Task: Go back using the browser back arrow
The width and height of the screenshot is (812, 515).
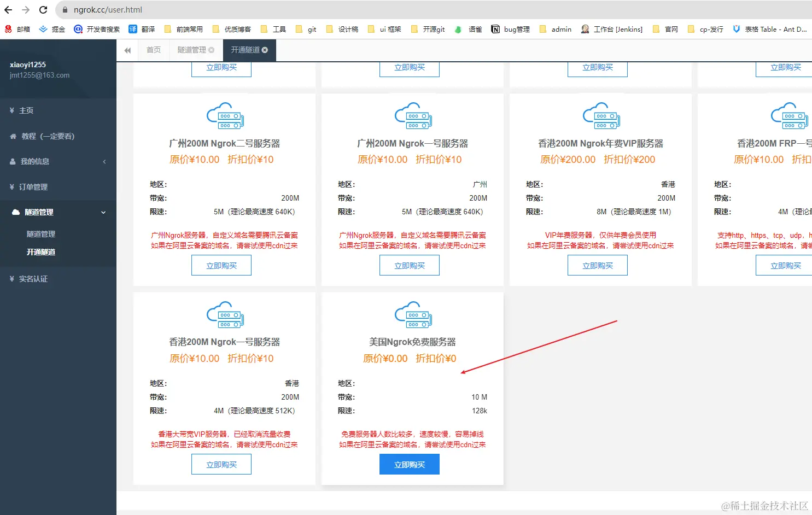Action: [x=8, y=10]
